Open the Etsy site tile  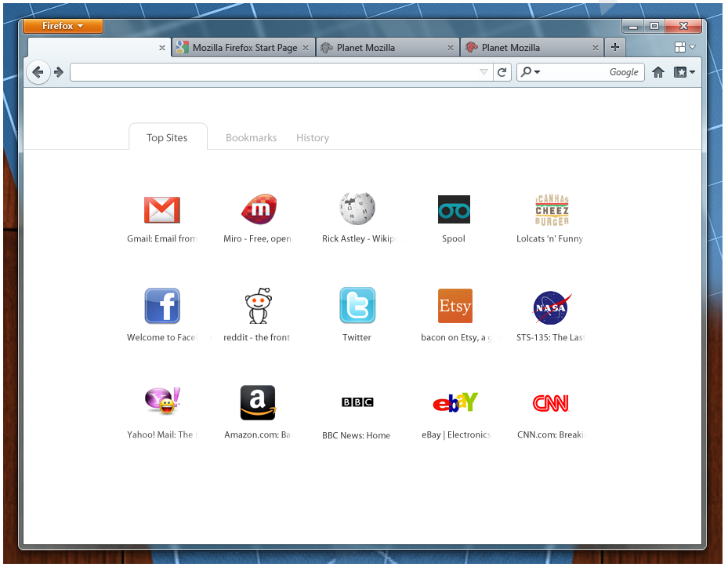455,306
